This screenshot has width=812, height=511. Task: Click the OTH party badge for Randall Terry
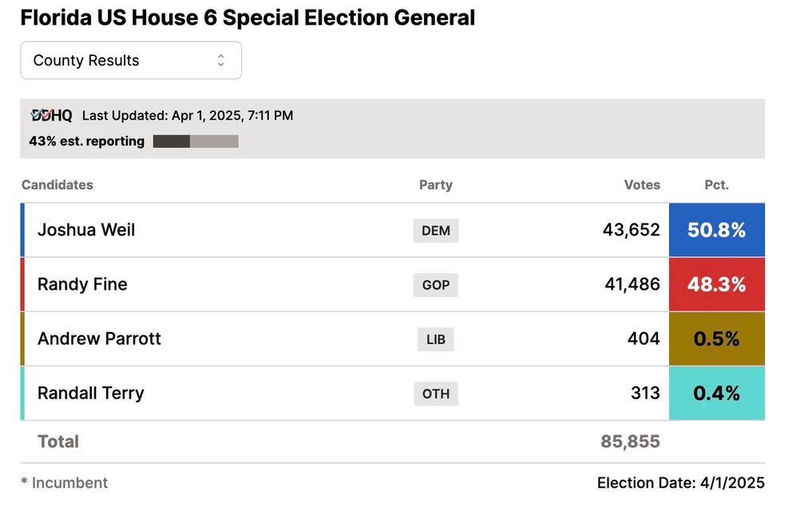coord(435,393)
